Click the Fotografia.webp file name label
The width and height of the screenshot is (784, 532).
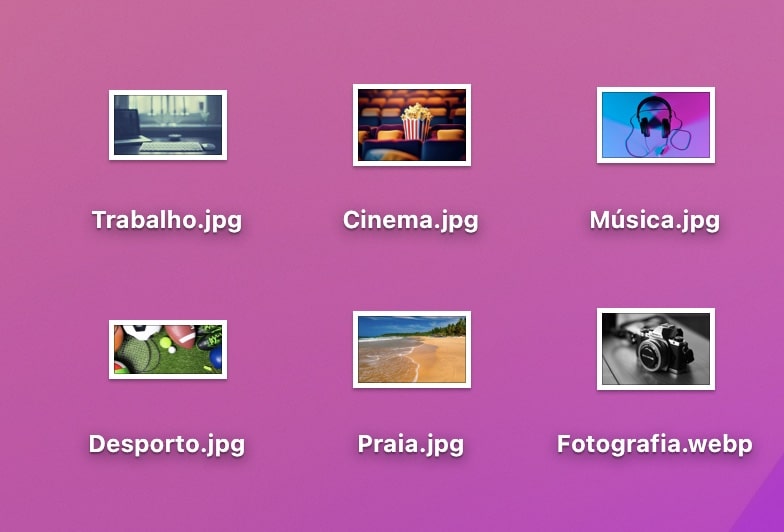point(654,444)
